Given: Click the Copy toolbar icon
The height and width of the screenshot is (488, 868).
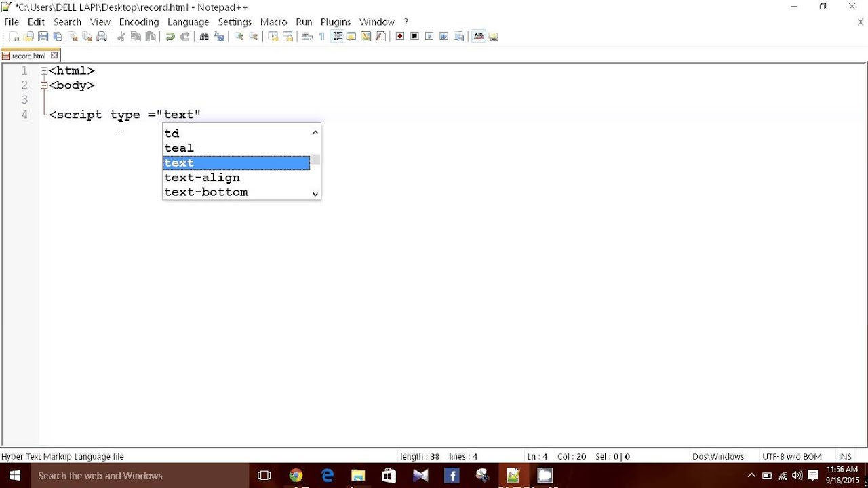Looking at the screenshot, I should [x=136, y=37].
